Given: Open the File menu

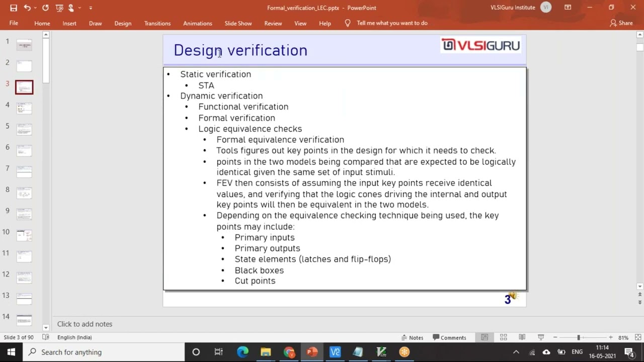Looking at the screenshot, I should point(14,23).
